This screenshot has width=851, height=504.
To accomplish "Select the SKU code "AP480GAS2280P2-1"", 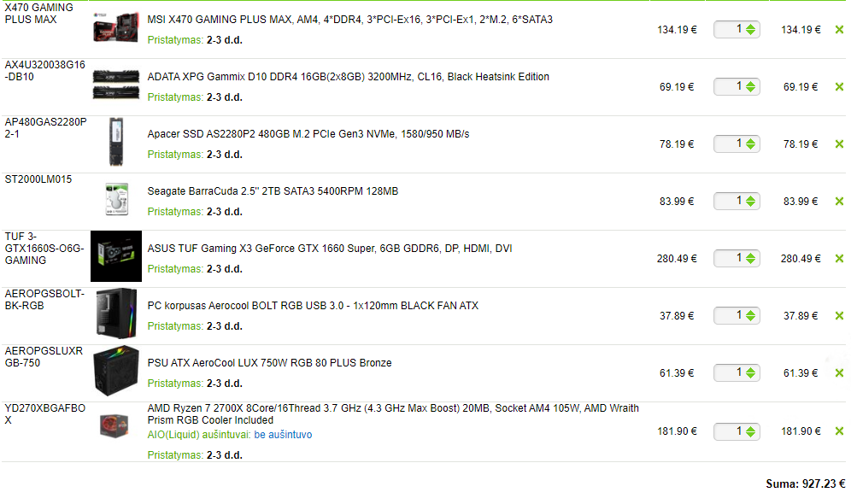I will click(x=45, y=128).
